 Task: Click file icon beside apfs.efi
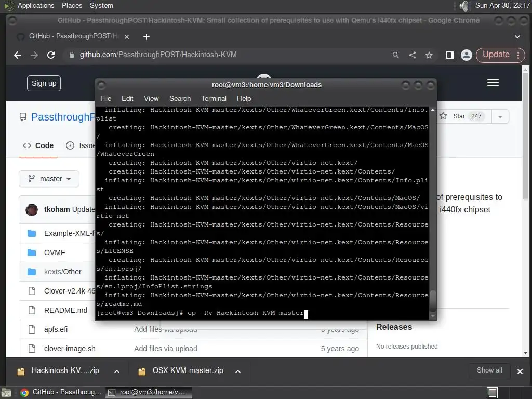(32, 329)
